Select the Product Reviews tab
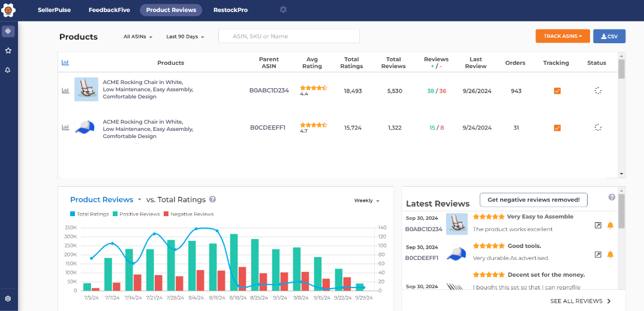This screenshot has width=644, height=311. (171, 10)
